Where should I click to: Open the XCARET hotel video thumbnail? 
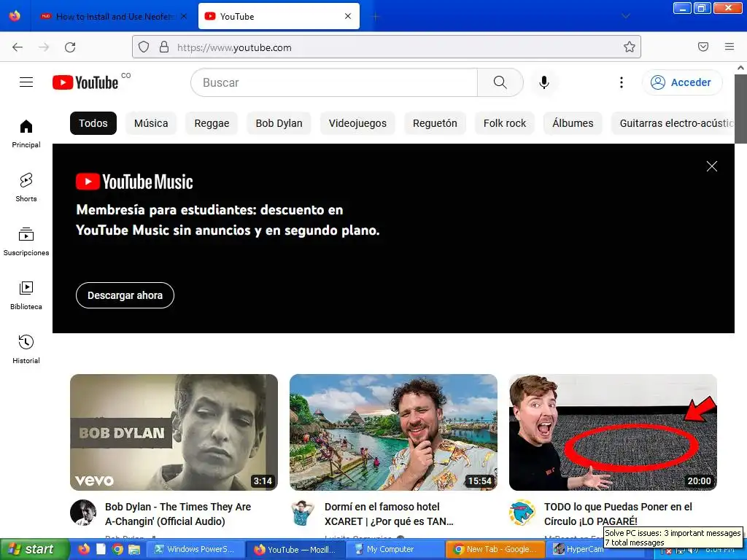tap(393, 432)
